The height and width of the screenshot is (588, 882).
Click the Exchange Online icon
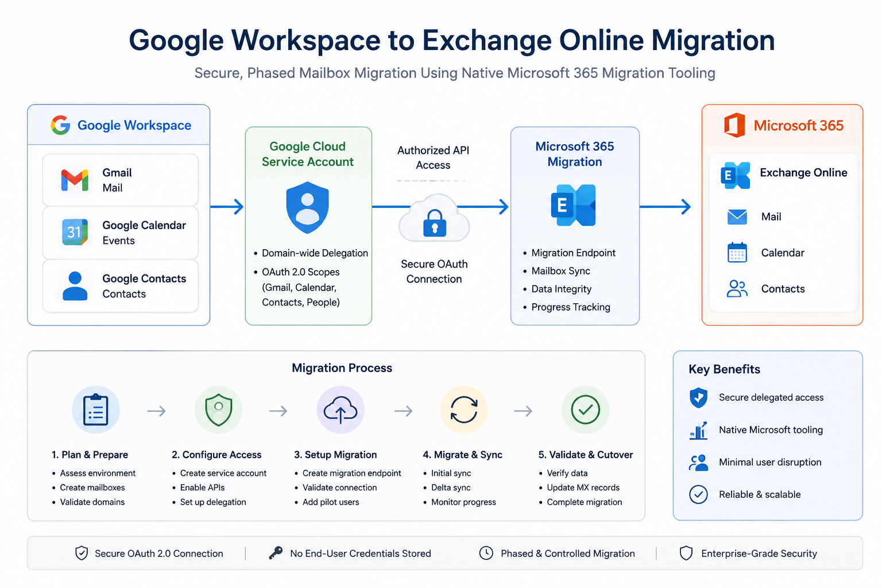pos(736,175)
